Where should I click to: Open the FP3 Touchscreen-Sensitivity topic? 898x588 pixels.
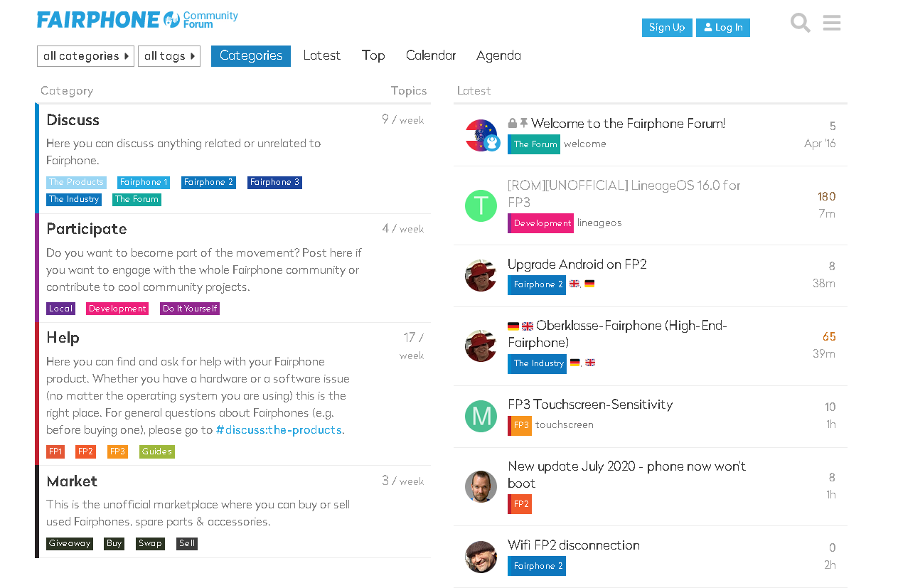click(590, 405)
